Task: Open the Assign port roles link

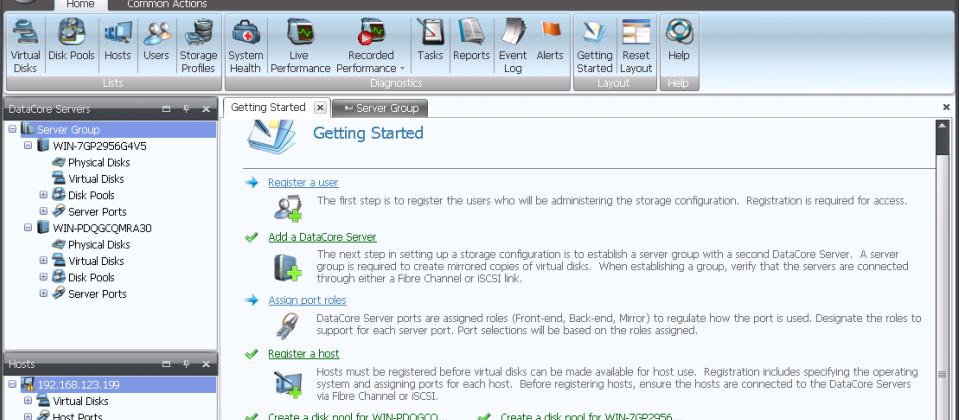Action: coord(307,300)
